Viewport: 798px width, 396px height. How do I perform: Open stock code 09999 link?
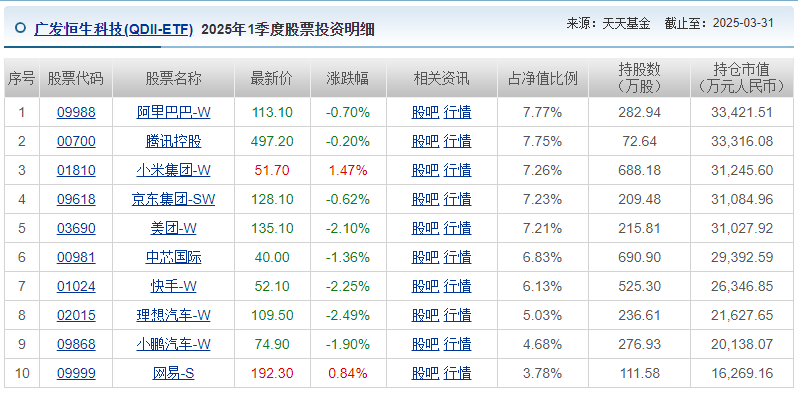76,373
